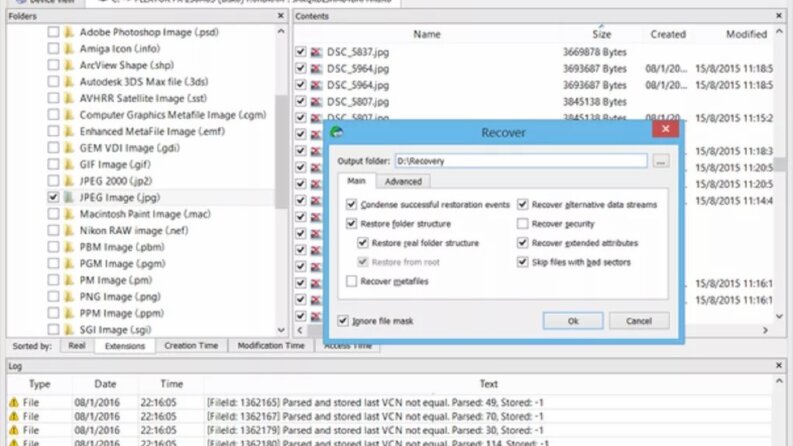Click the folder icon beside ArcView Shape (.shp)
The width and height of the screenshot is (793, 446).
pos(69,65)
